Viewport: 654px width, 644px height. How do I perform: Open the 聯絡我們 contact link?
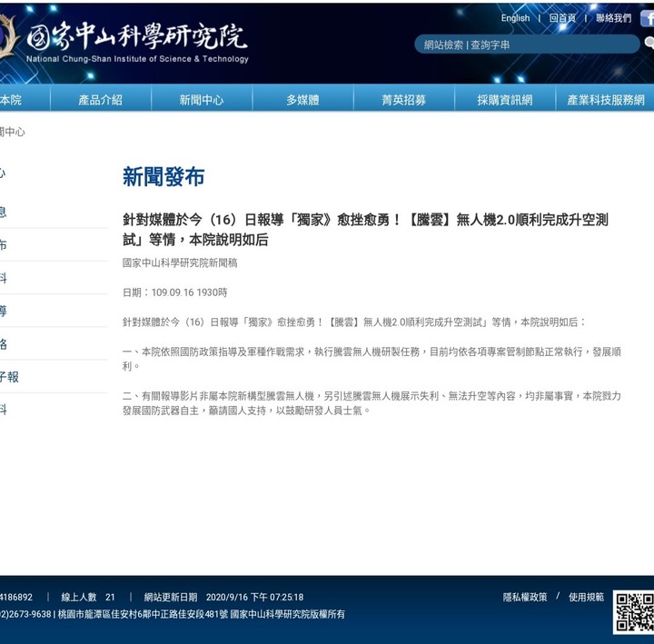pos(613,18)
